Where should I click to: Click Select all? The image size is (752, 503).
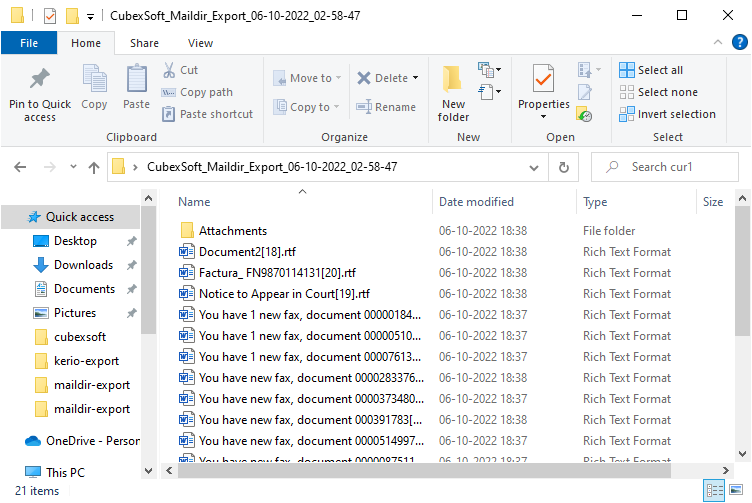click(x=651, y=70)
